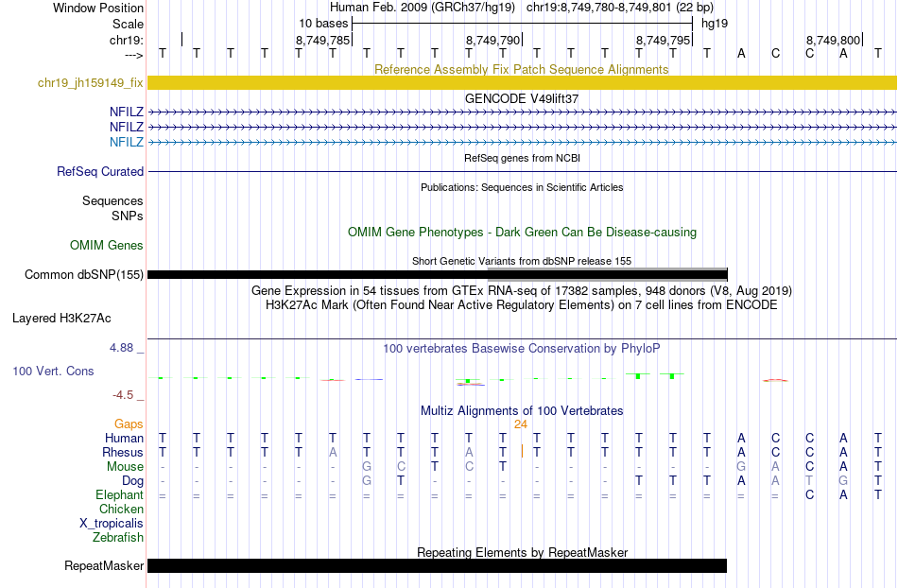Click the A base in Elephant row

click(x=843, y=494)
